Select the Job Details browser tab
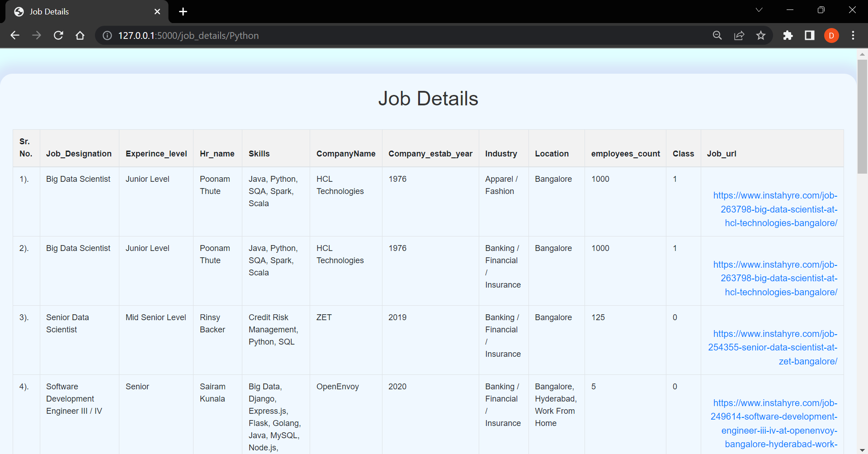Screen dimensions: 868x454 pyautogui.click(x=68, y=11)
